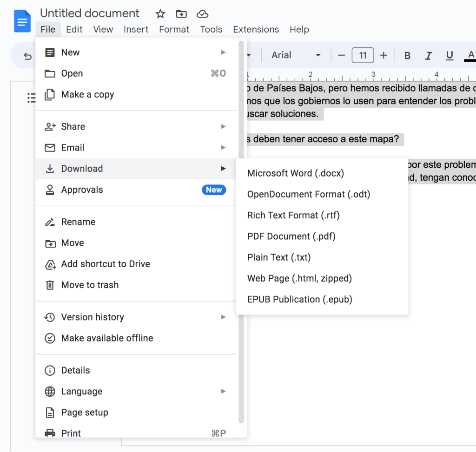Toggle bold formatting
476x452 pixels.
(407, 55)
